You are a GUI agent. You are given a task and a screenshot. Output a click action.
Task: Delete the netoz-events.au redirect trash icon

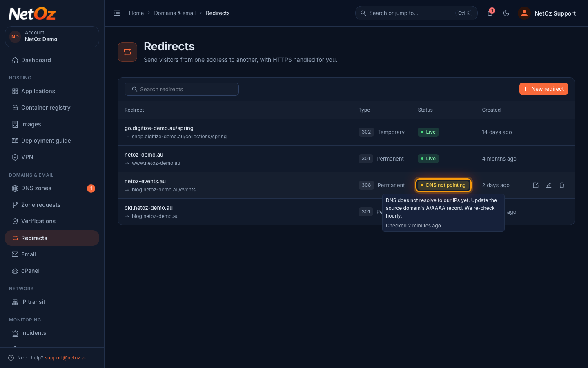(562, 185)
